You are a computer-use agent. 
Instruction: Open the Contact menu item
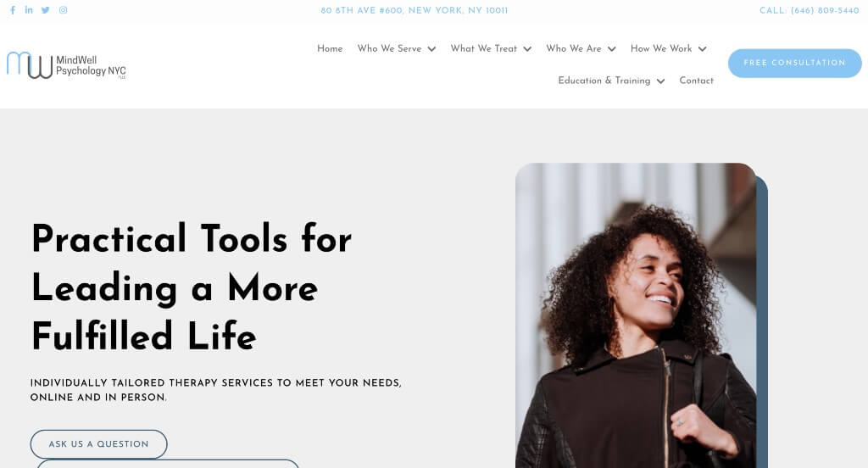pyautogui.click(x=697, y=81)
